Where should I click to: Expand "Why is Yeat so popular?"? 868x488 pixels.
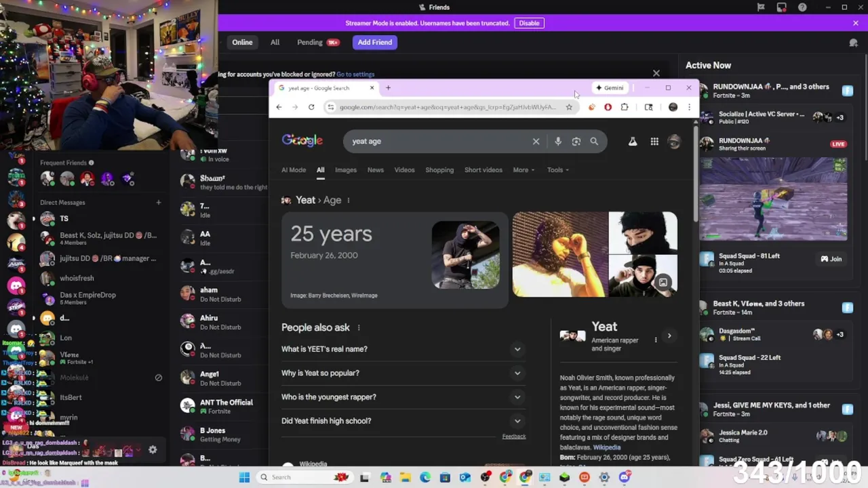[403, 373]
